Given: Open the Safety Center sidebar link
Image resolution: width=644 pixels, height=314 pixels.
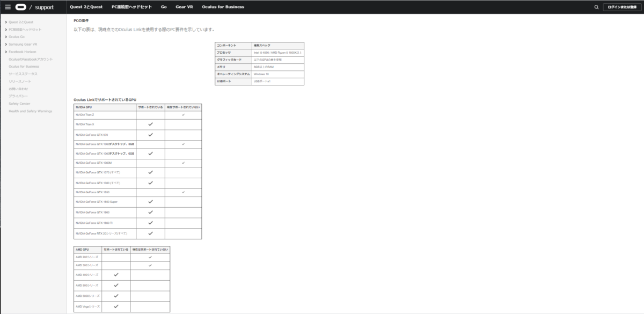Looking at the screenshot, I should click(x=19, y=103).
